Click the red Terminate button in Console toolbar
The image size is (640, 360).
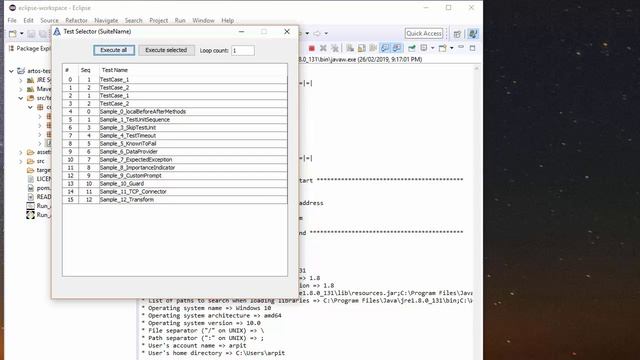pyautogui.click(x=311, y=48)
